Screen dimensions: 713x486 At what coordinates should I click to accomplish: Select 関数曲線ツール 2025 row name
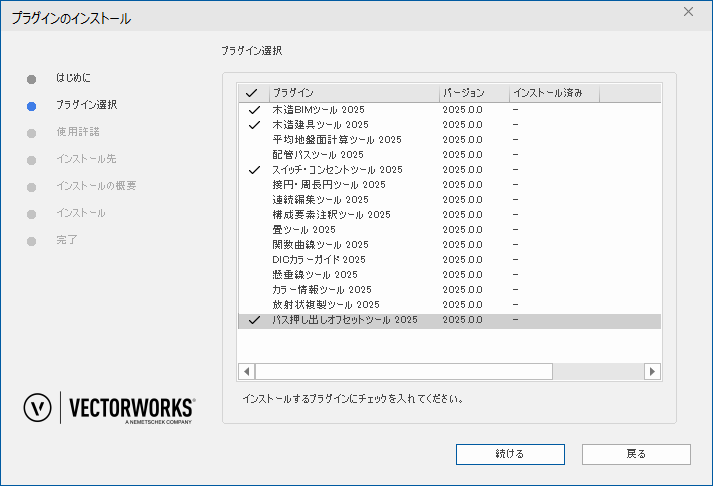[x=320, y=245]
